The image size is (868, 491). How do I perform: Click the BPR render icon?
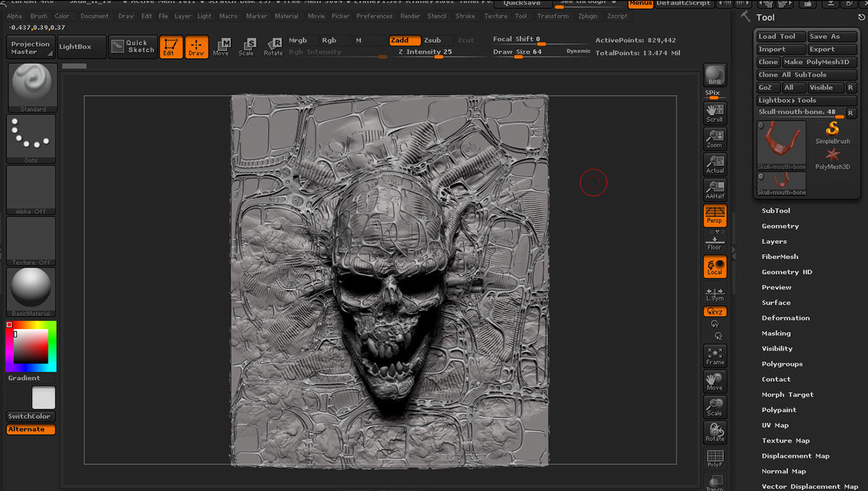pos(715,75)
